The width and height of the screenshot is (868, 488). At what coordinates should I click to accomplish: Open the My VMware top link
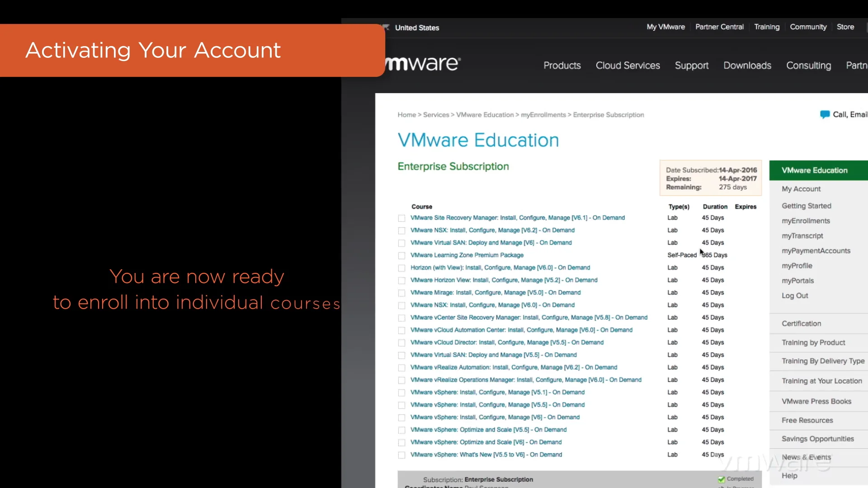point(665,27)
